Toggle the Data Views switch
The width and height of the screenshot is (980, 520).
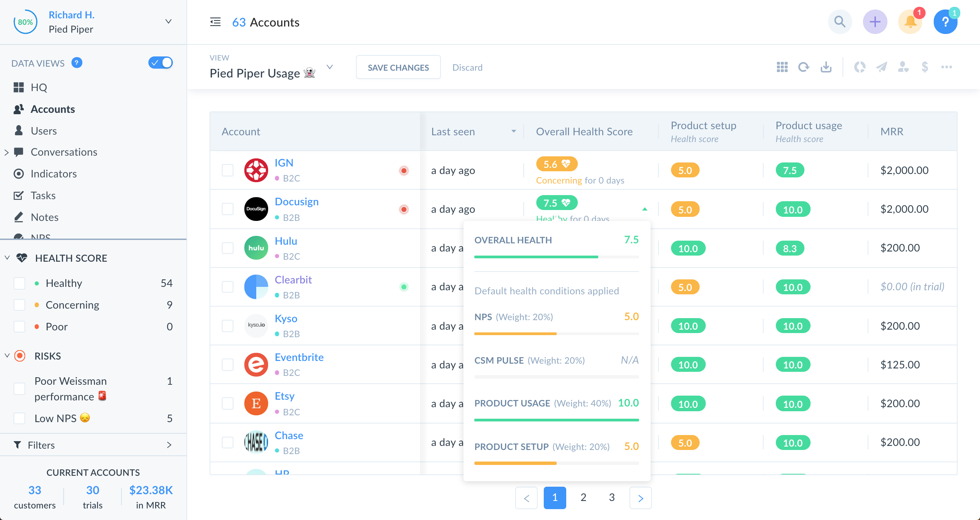[x=160, y=63]
